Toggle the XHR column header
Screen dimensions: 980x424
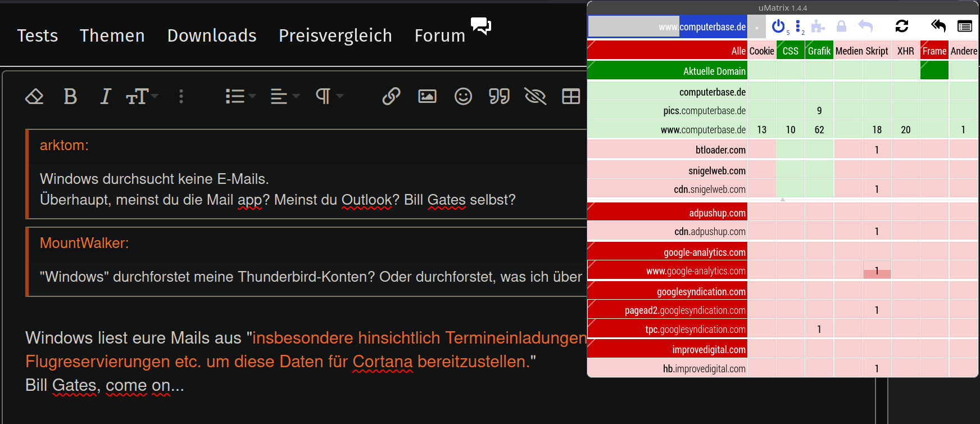pos(905,51)
